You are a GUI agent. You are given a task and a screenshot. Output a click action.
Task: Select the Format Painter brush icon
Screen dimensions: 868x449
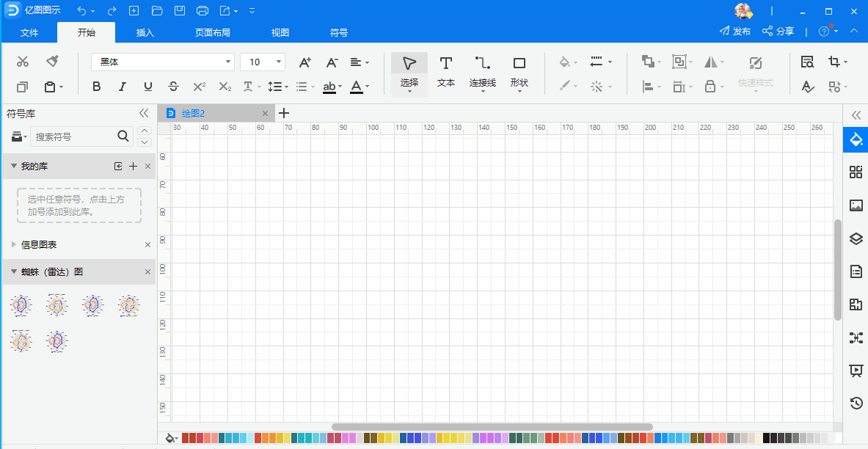click(x=53, y=61)
